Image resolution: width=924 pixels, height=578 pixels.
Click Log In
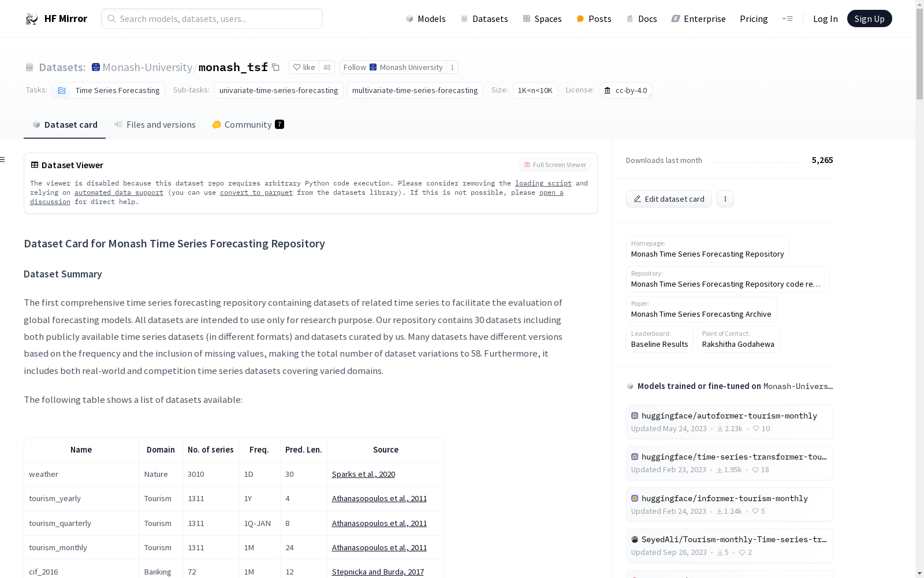tap(825, 18)
